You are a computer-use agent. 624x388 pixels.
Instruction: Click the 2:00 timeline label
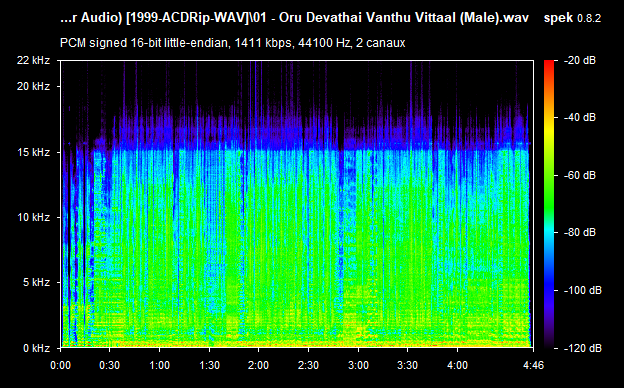click(x=259, y=365)
